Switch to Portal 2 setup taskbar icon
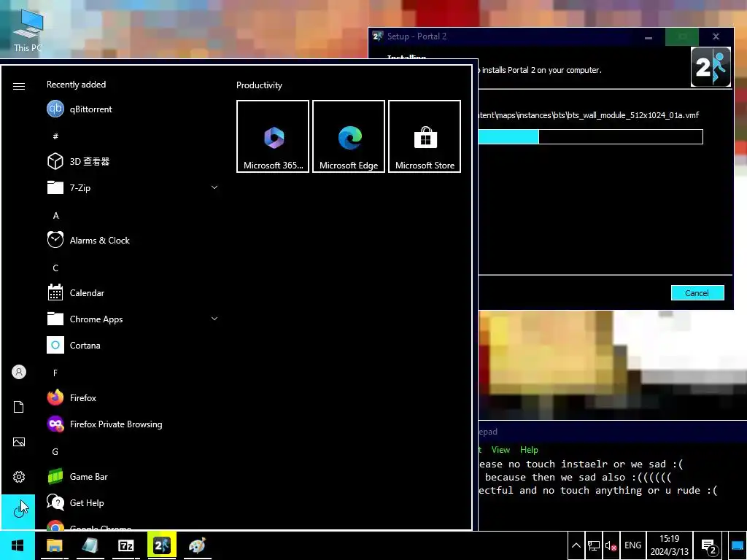 click(161, 545)
